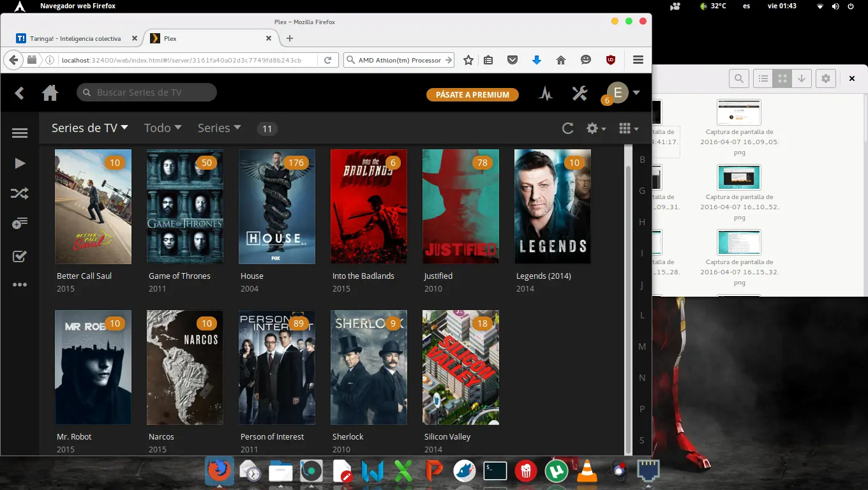Focus the Buscar Series de TV search field
Image resolution: width=868 pixels, height=490 pixels.
[x=147, y=93]
